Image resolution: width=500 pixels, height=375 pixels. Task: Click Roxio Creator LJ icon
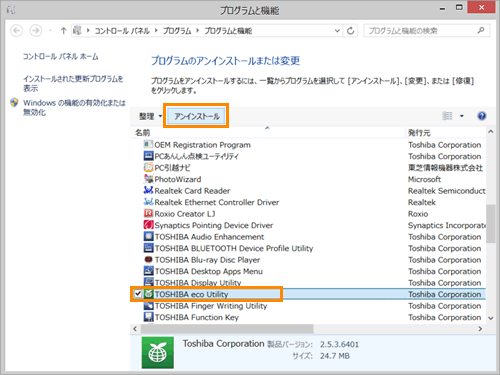tap(148, 213)
